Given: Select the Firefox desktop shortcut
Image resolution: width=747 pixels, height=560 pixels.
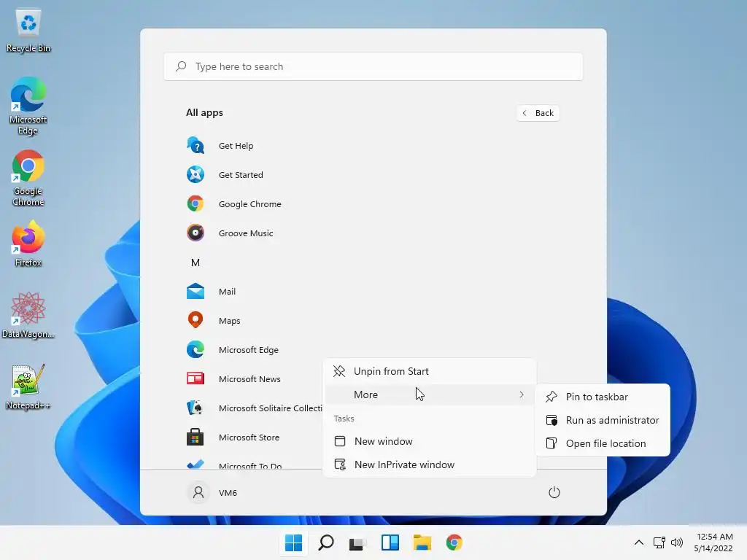Looking at the screenshot, I should (28, 244).
